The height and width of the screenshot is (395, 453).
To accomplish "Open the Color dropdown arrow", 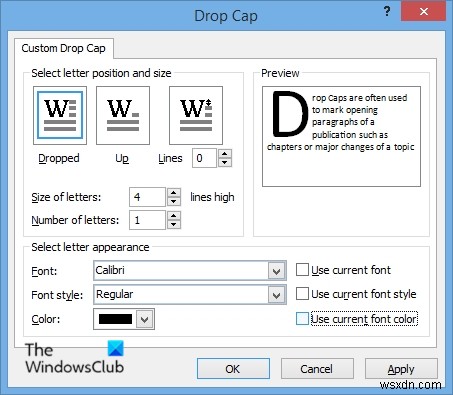I will pos(145,319).
